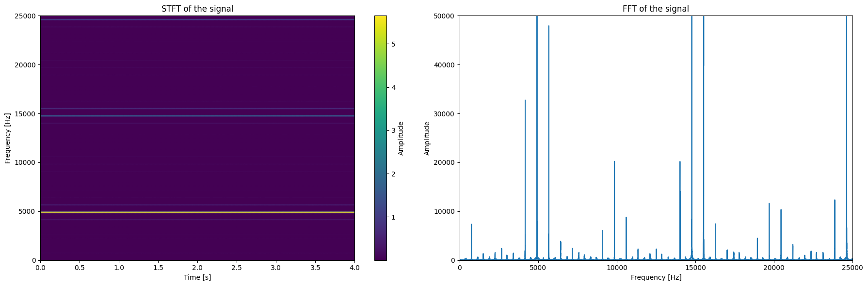Click FFT x-axis tick 25000
Screen dimensions: 868x286
852,268
